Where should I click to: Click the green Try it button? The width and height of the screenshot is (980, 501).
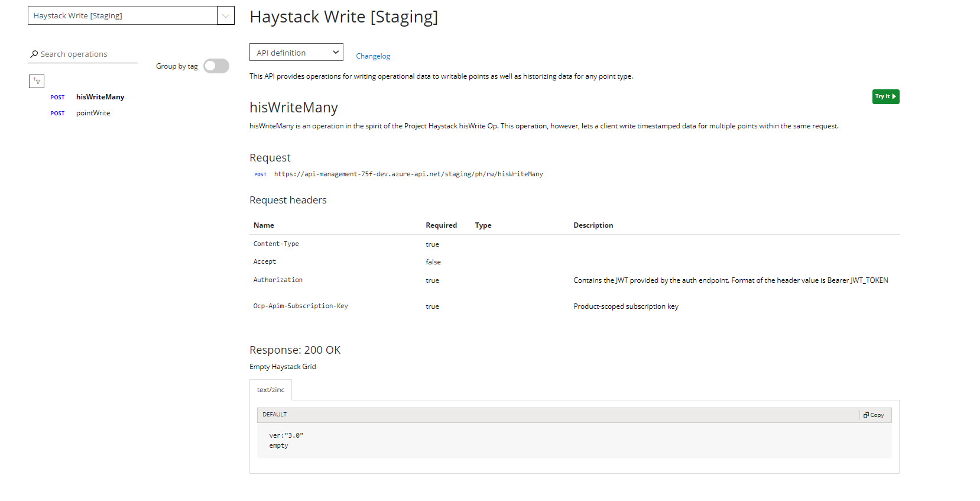pos(885,96)
